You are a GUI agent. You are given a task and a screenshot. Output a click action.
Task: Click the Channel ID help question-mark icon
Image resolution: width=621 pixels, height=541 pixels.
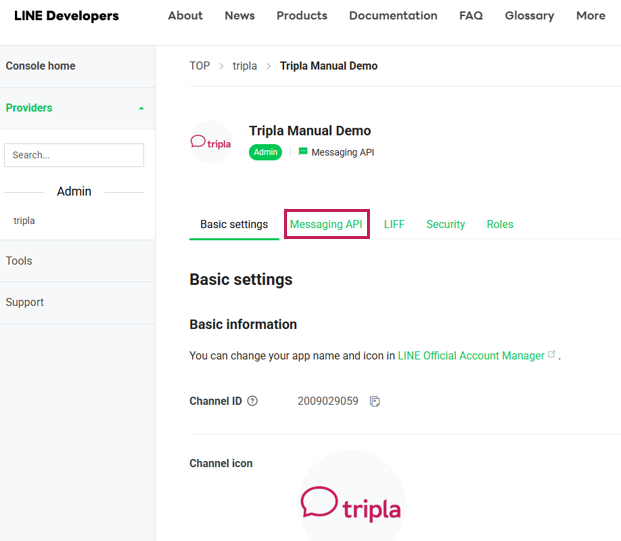(x=252, y=402)
